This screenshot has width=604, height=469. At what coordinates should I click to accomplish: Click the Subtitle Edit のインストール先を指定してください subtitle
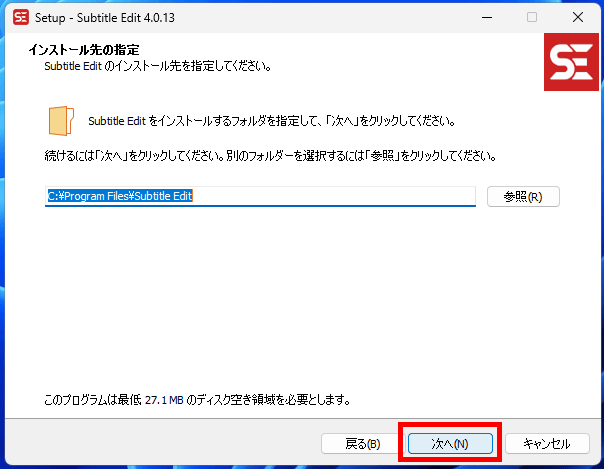click(x=158, y=66)
